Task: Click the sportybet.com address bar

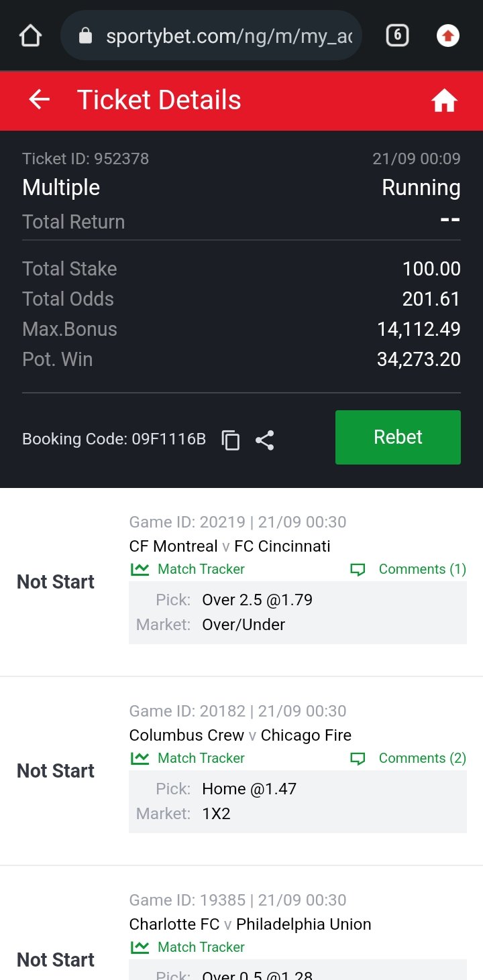Action: (228, 36)
